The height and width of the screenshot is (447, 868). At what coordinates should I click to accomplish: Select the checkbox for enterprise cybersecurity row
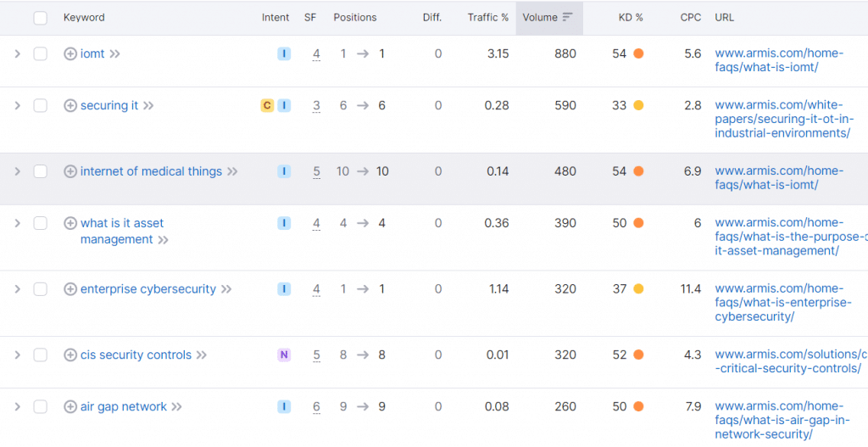[x=41, y=289]
